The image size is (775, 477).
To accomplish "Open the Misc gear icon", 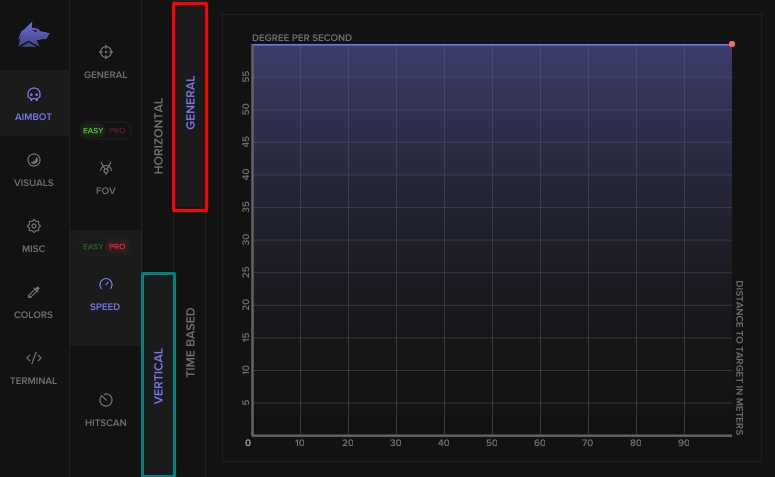I will tap(34, 227).
